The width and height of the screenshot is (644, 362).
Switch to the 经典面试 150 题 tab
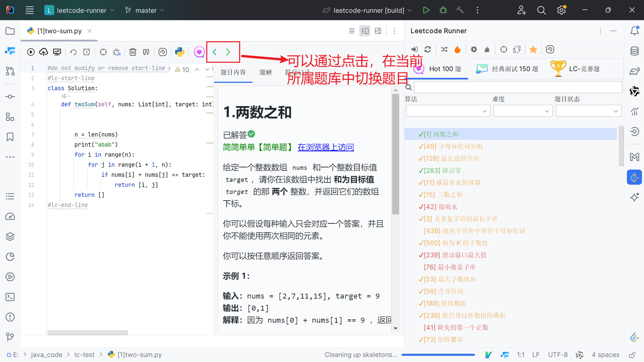coord(507,69)
